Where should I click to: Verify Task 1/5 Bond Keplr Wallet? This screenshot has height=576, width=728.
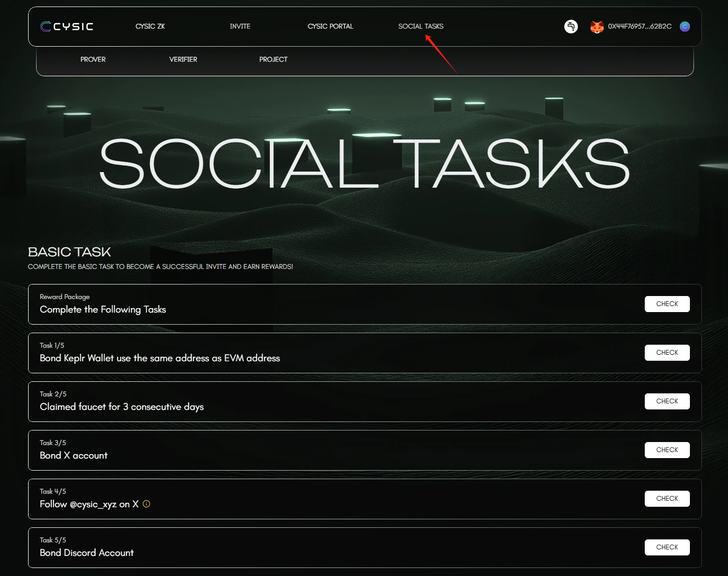coord(667,352)
